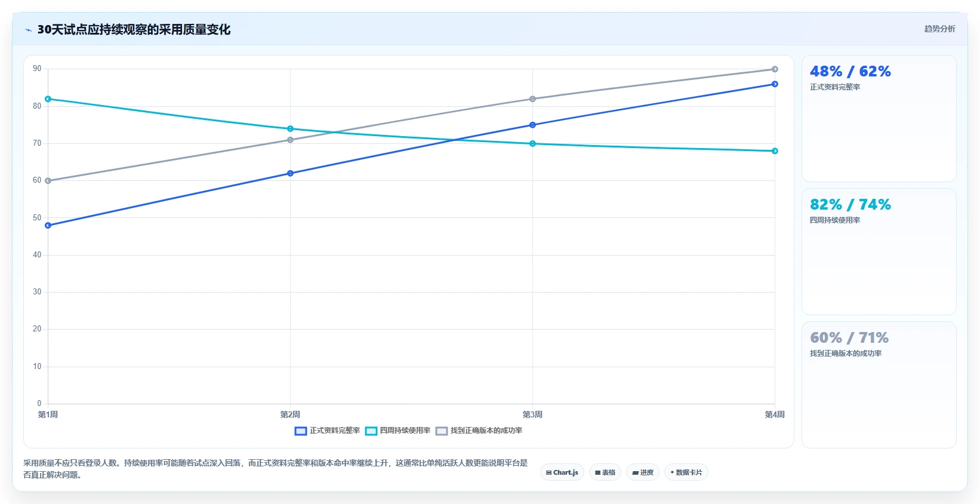Click the Chart.js tag

click(562, 472)
